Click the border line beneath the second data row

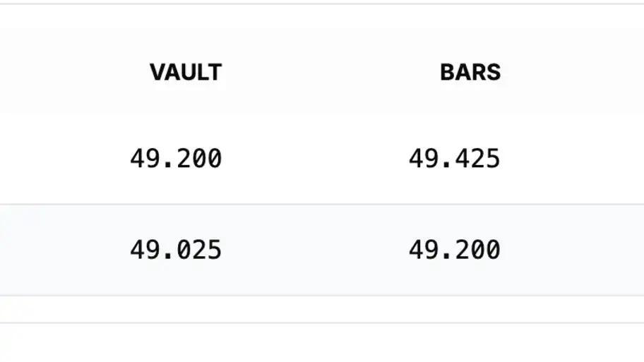pos(322,296)
